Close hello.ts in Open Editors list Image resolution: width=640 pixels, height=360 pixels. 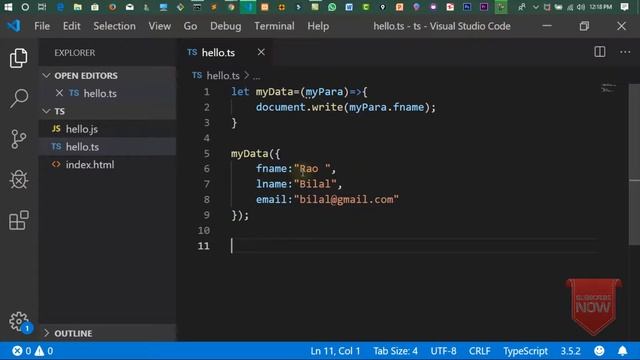coord(59,93)
